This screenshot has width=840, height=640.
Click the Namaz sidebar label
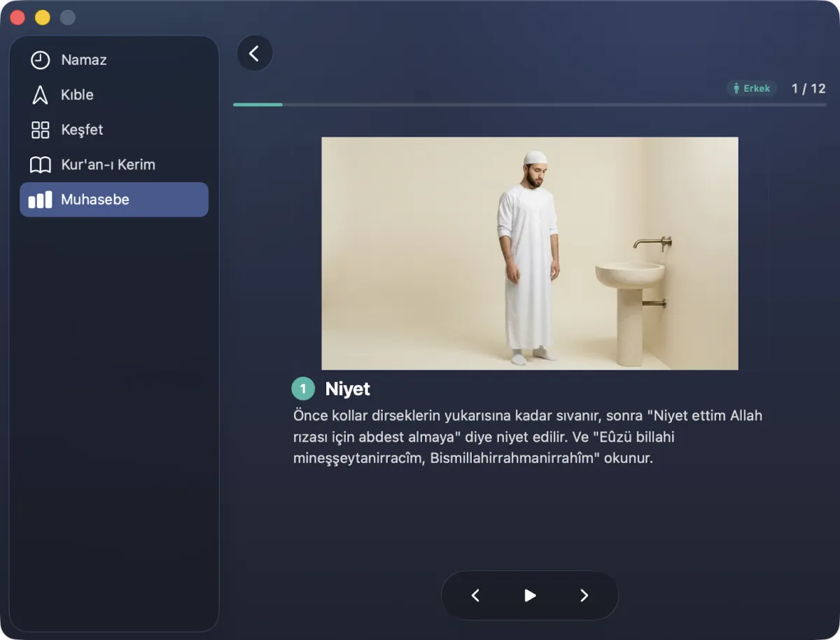tap(84, 60)
